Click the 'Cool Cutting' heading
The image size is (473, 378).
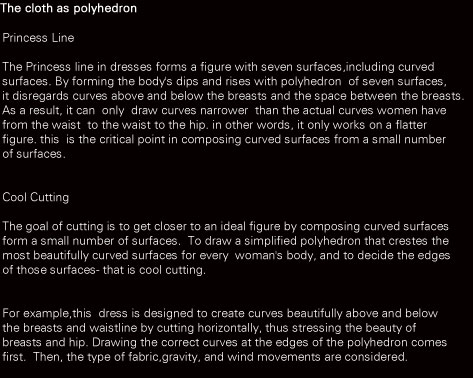[x=36, y=197]
